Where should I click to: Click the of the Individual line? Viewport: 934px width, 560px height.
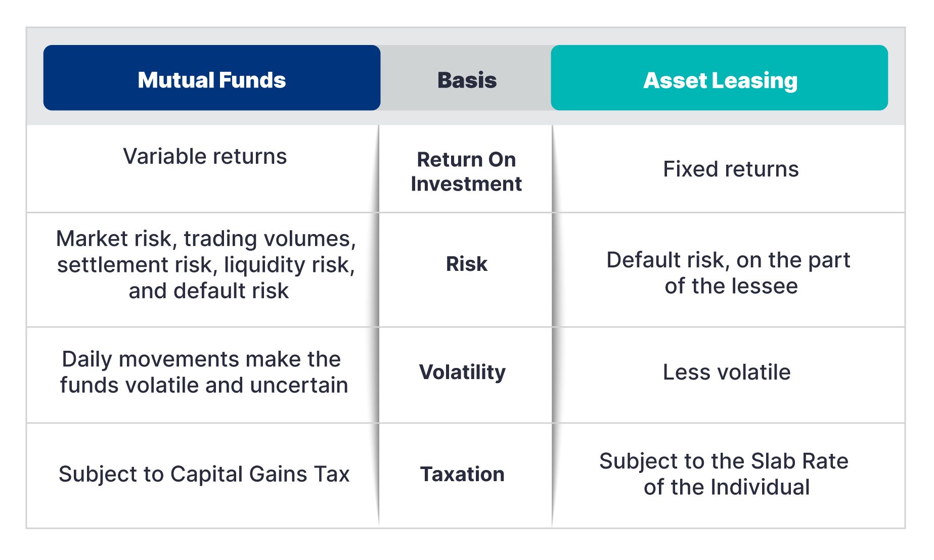pyautogui.click(x=727, y=487)
